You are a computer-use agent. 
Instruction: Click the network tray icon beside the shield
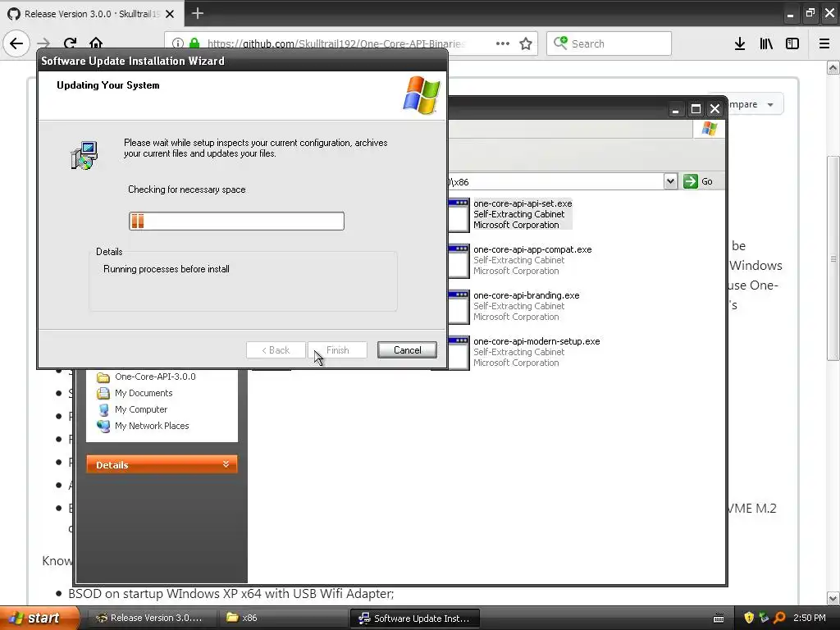point(764,618)
